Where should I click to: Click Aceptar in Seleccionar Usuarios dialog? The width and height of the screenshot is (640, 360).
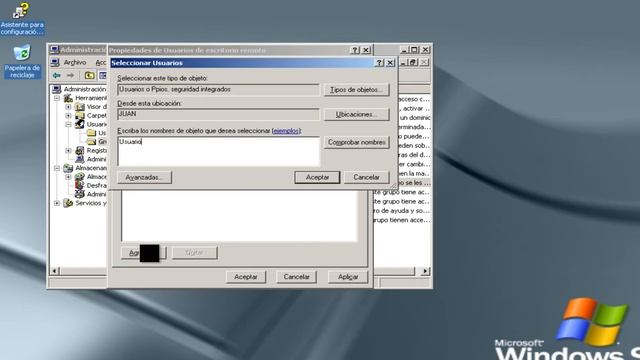coord(317,177)
